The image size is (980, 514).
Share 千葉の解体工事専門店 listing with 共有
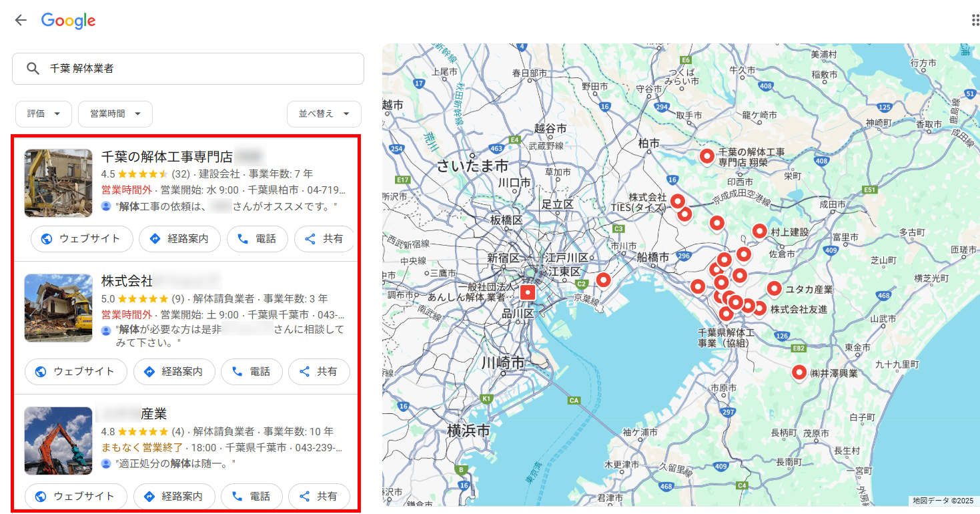tap(324, 239)
